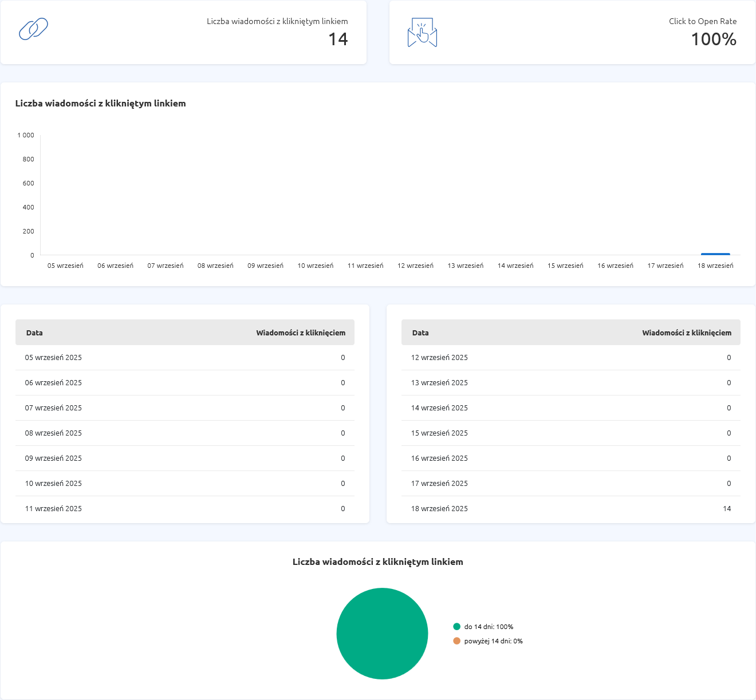Click the green pie chart slice
The image size is (756, 700).
(x=382, y=634)
